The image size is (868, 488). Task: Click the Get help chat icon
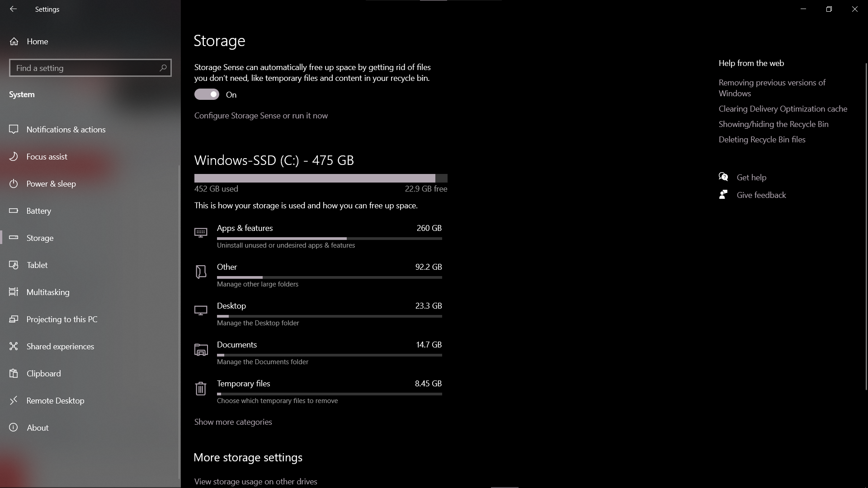[x=723, y=177]
